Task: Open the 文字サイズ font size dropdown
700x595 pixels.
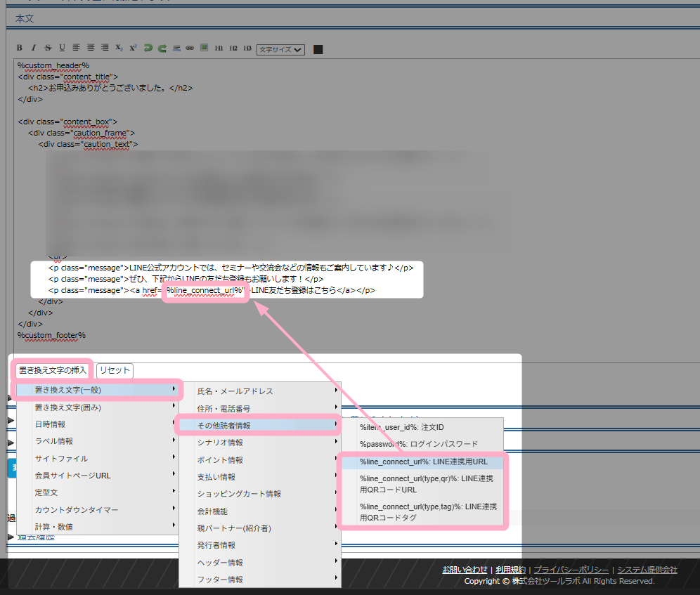Action: point(280,49)
